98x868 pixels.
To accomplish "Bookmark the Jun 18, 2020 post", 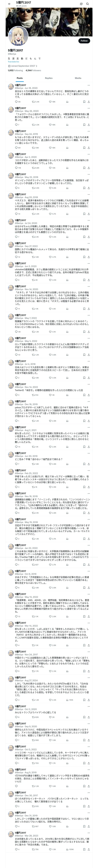I will click(x=84, y=101).
